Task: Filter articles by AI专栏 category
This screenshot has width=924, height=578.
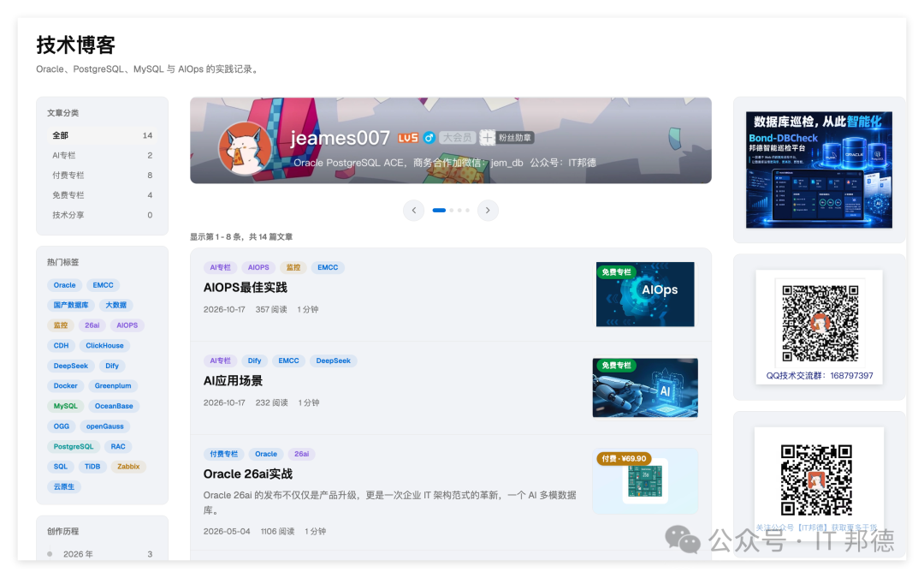Action: tap(102, 155)
